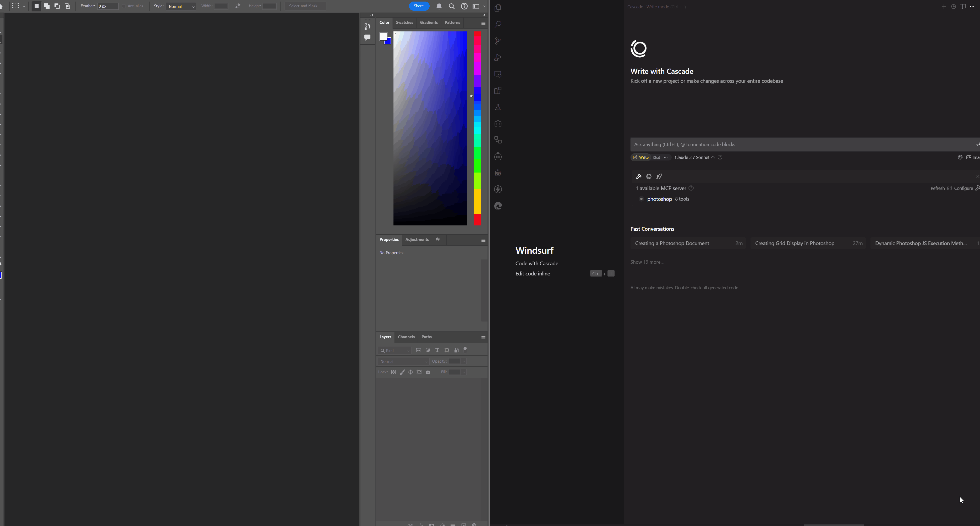The width and height of the screenshot is (980, 526).
Task: Click the notifications bell in Photoshop
Action: 439,6
